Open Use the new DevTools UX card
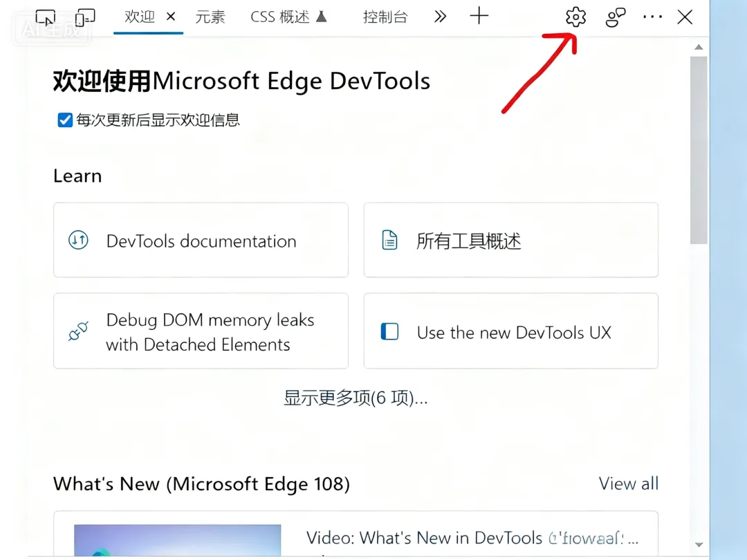Image resolution: width=747 pixels, height=560 pixels. tap(511, 331)
